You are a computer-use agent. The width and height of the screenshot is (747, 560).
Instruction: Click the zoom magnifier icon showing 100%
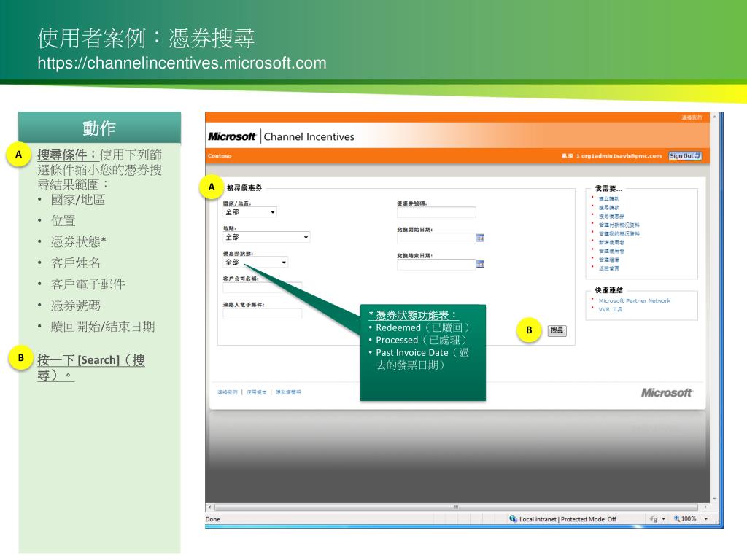[x=676, y=518]
